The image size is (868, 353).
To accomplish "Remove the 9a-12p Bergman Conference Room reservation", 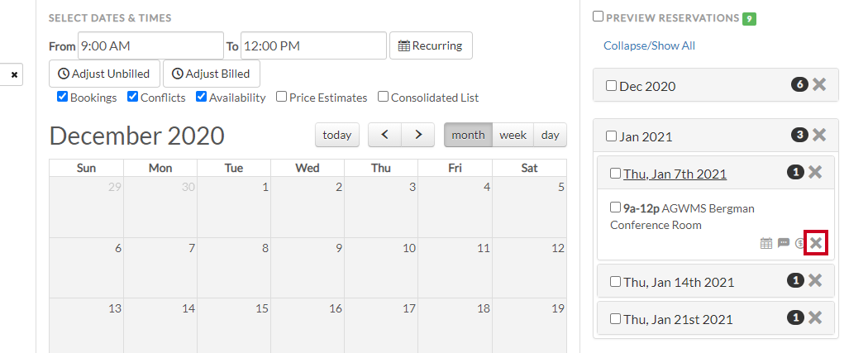I will click(x=815, y=243).
